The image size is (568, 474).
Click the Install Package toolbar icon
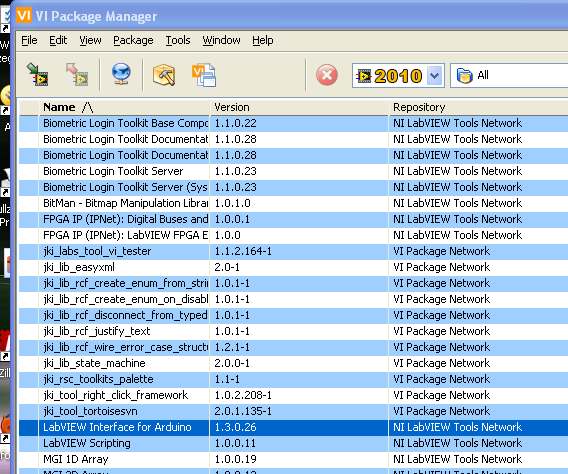[x=37, y=75]
